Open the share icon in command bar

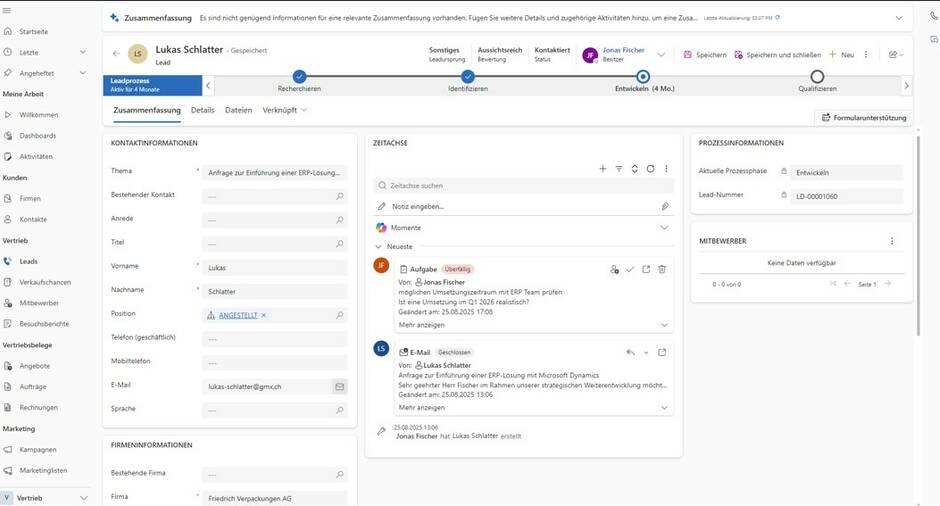click(x=896, y=55)
